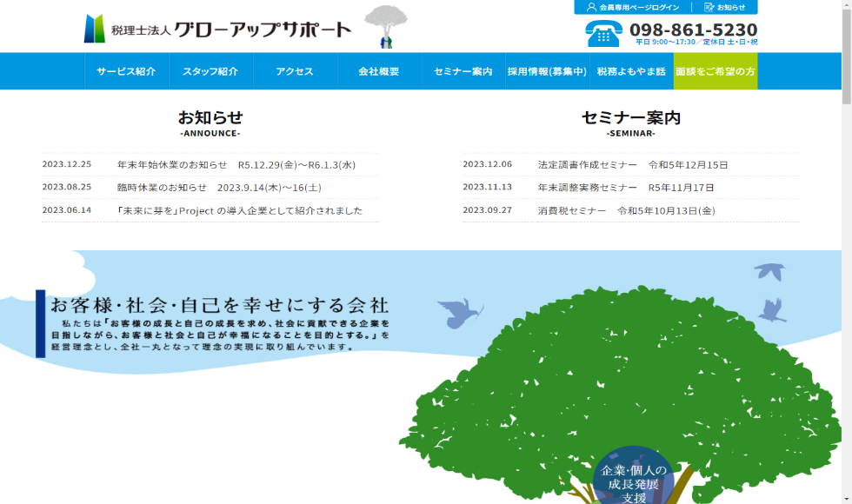Click the 「未来に芽を」Project announcement link

tap(239, 210)
